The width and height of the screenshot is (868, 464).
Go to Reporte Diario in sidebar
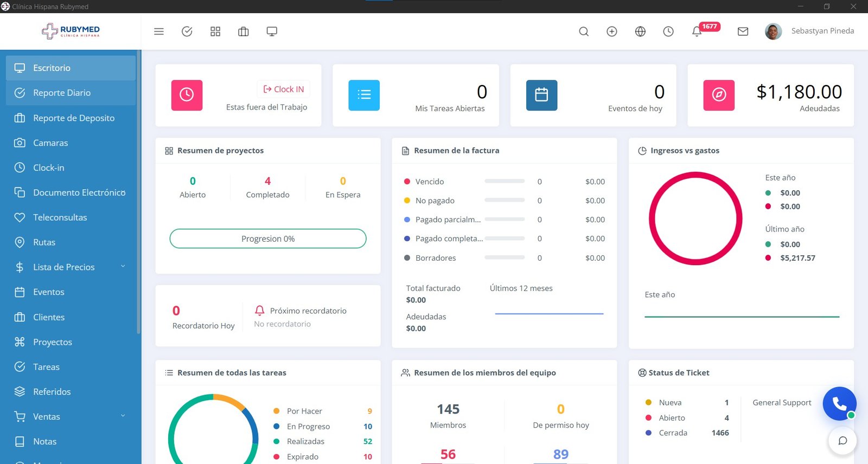point(62,93)
